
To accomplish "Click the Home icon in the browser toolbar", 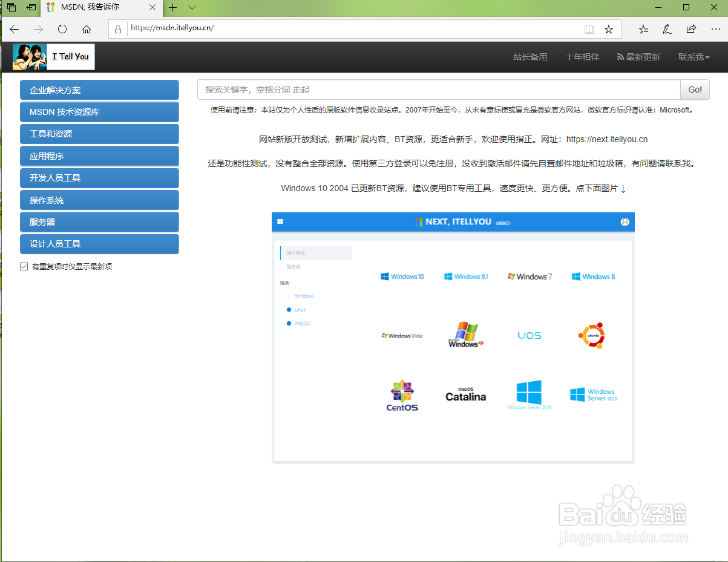I will pyautogui.click(x=87, y=28).
